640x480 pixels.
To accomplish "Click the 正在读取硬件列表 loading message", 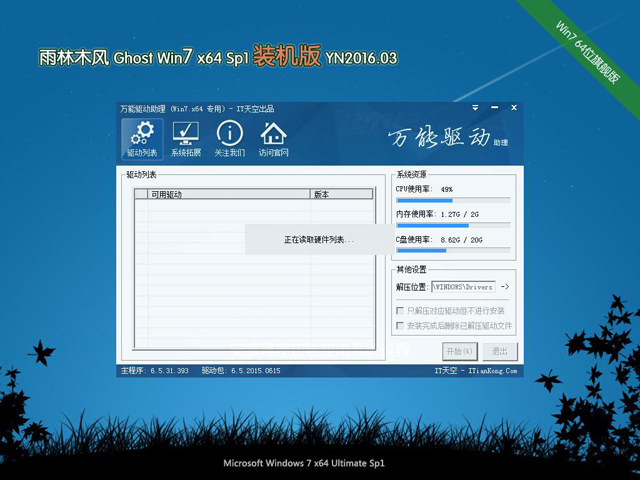I will (x=319, y=240).
